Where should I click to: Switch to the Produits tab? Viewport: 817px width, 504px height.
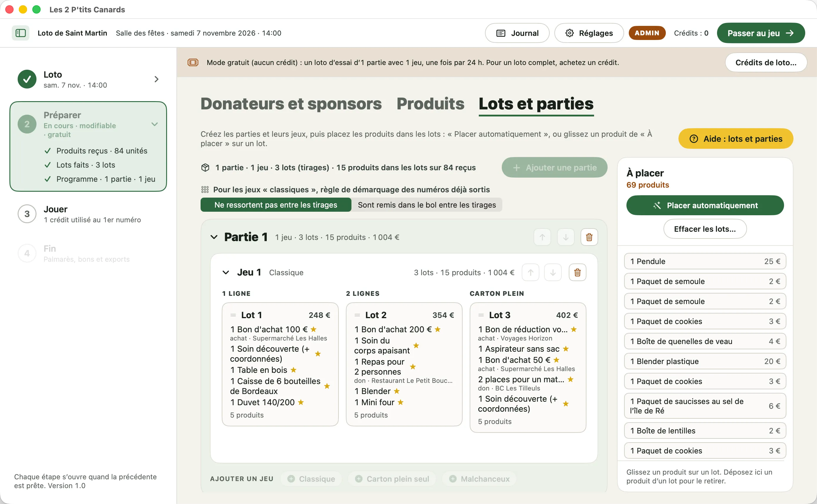click(430, 104)
